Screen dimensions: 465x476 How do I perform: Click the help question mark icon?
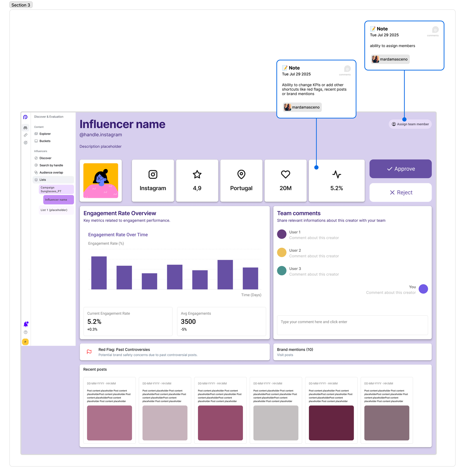pyautogui.click(x=26, y=332)
